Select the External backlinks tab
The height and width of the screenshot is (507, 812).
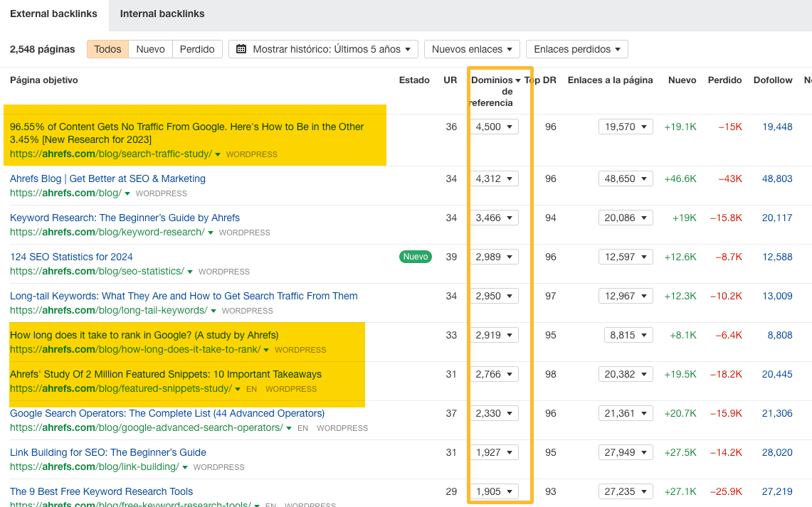click(x=53, y=14)
